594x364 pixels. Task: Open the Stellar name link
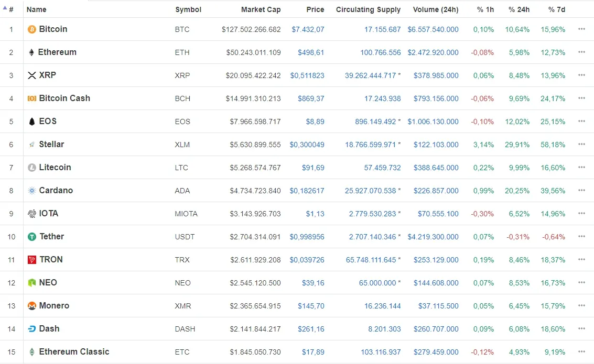pyautogui.click(x=51, y=144)
